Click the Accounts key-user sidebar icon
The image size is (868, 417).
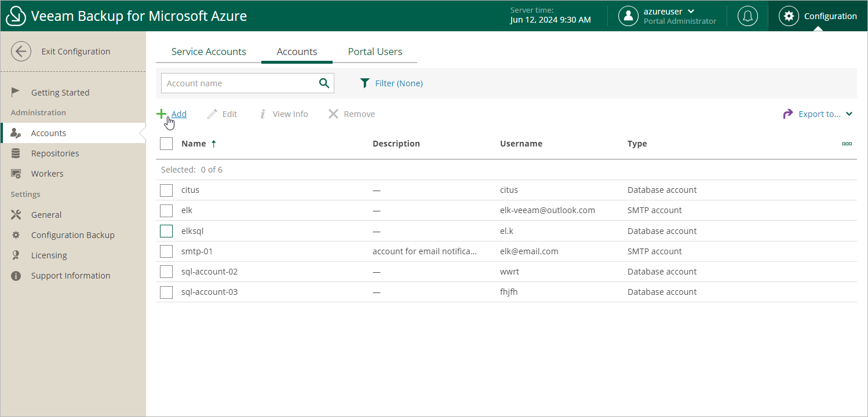click(16, 133)
